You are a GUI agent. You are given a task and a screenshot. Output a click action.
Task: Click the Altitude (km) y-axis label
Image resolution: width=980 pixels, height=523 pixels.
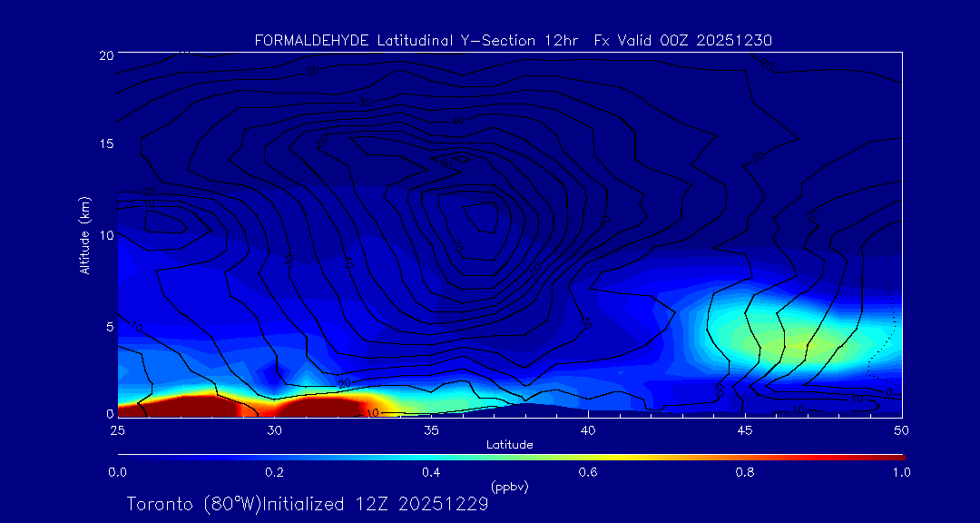point(84,235)
